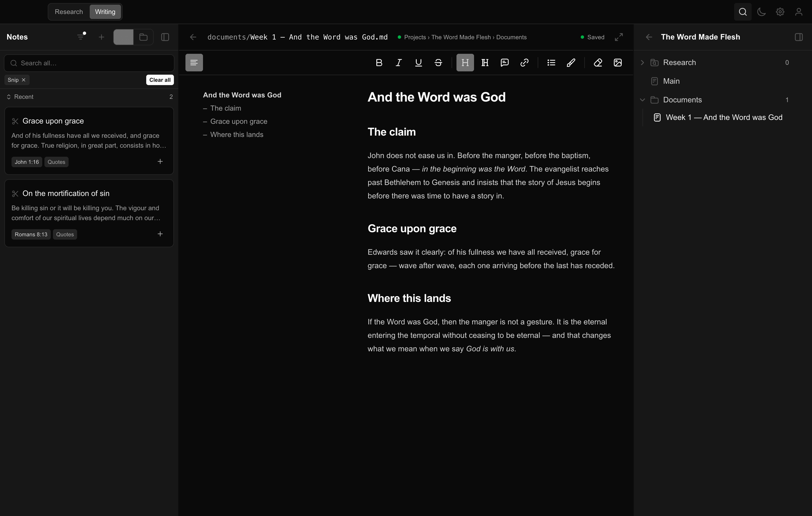Add a new note with plus icon
Viewport: 812px width, 516px height.
coord(101,37)
